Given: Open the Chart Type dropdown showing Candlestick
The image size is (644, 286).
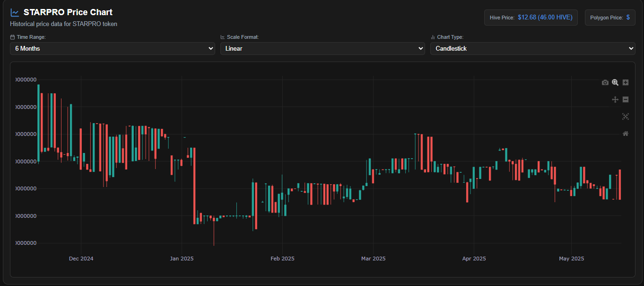Looking at the screenshot, I should click(532, 48).
